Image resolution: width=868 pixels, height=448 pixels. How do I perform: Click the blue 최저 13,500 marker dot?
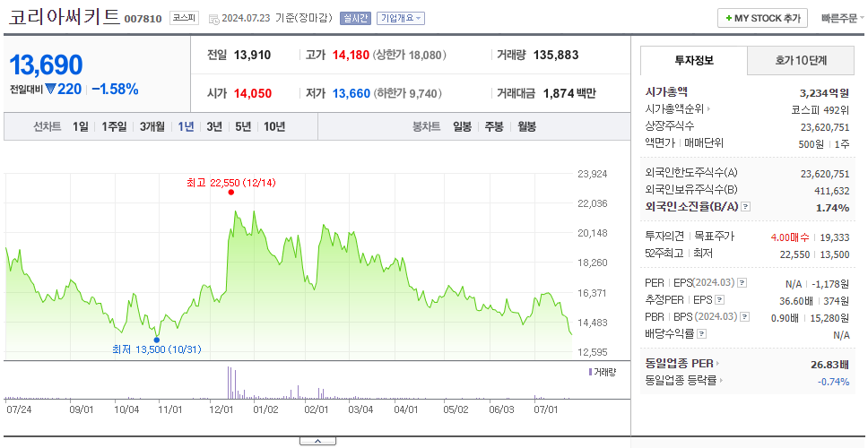point(157,340)
